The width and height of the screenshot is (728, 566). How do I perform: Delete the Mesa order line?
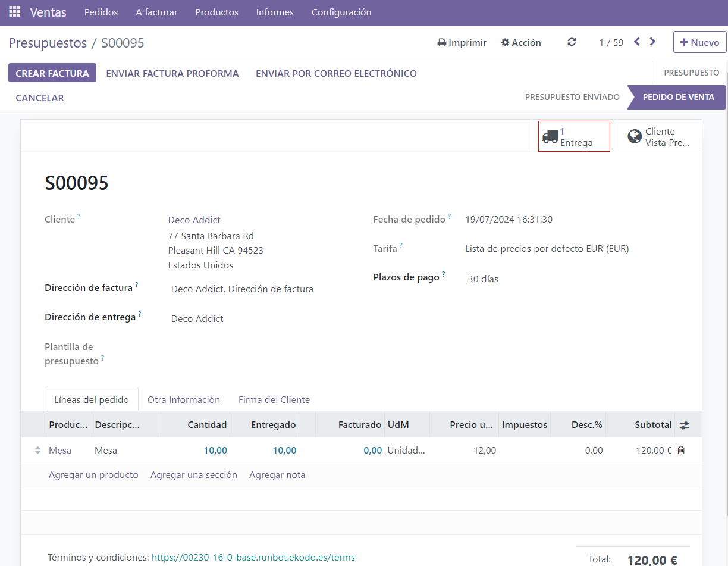(681, 450)
